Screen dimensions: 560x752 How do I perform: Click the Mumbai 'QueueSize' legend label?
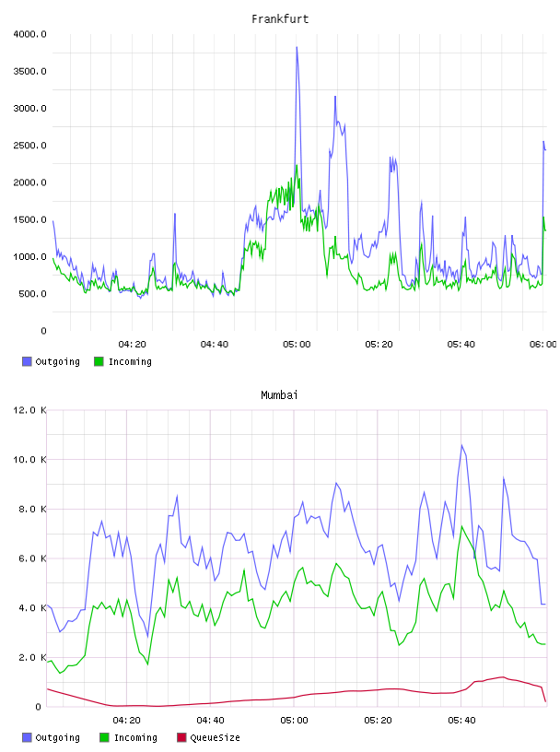pyautogui.click(x=215, y=737)
